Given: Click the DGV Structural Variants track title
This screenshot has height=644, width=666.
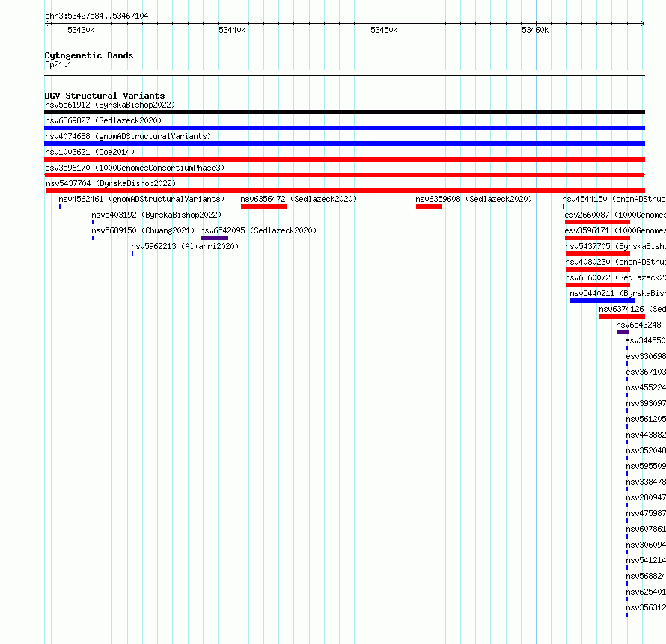Looking at the screenshot, I should [105, 96].
